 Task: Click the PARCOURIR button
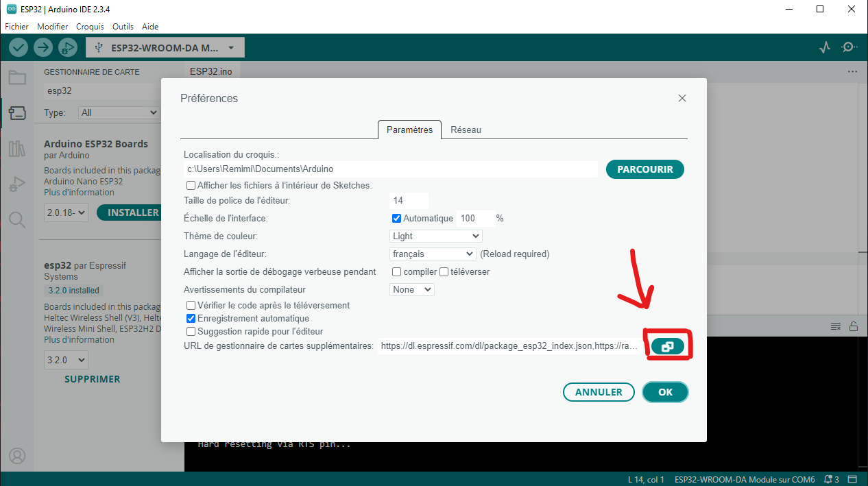pyautogui.click(x=644, y=169)
